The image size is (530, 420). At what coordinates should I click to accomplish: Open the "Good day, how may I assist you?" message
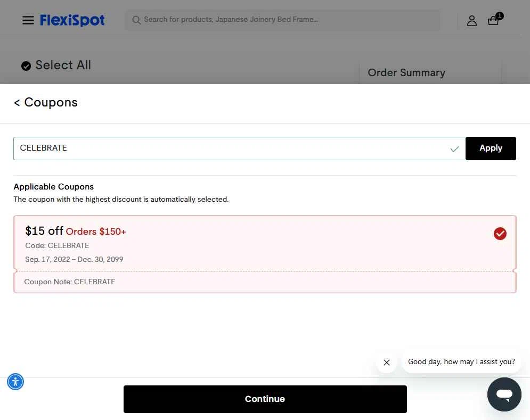point(461,362)
